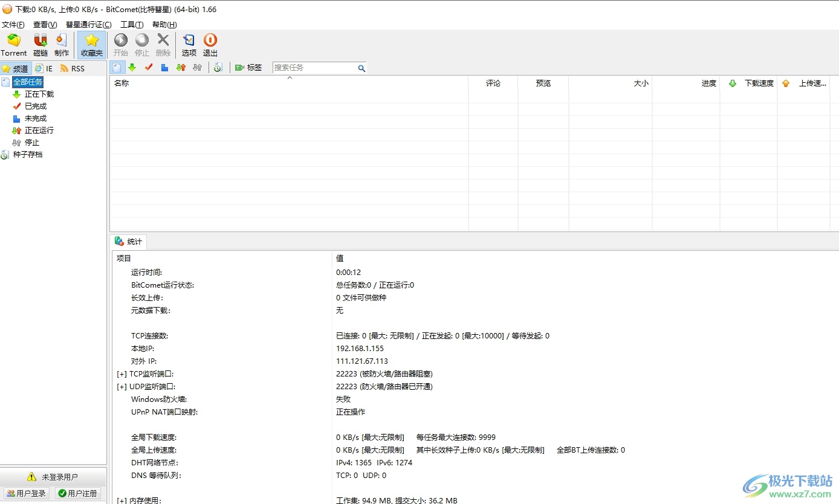Click the 用户注册 button

pyautogui.click(x=77, y=494)
